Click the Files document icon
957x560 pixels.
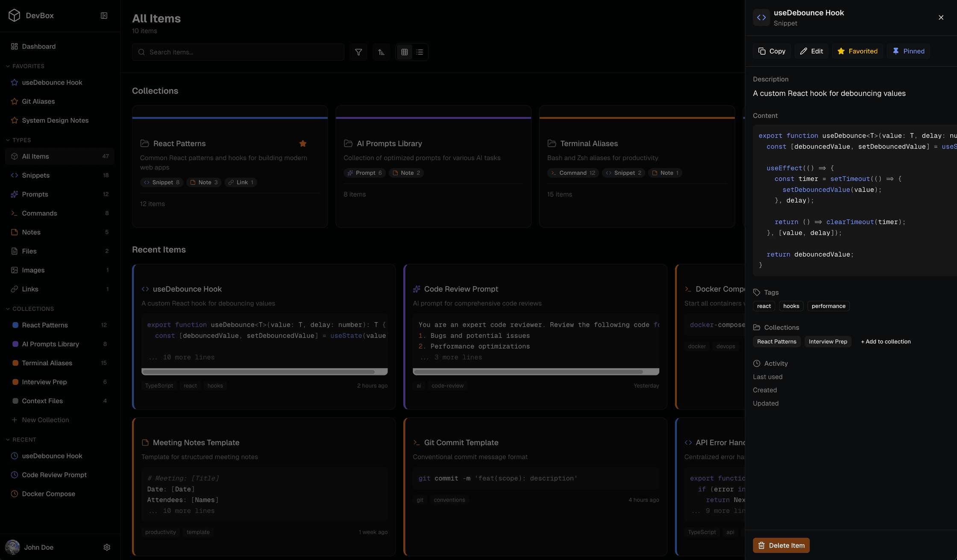(15, 251)
